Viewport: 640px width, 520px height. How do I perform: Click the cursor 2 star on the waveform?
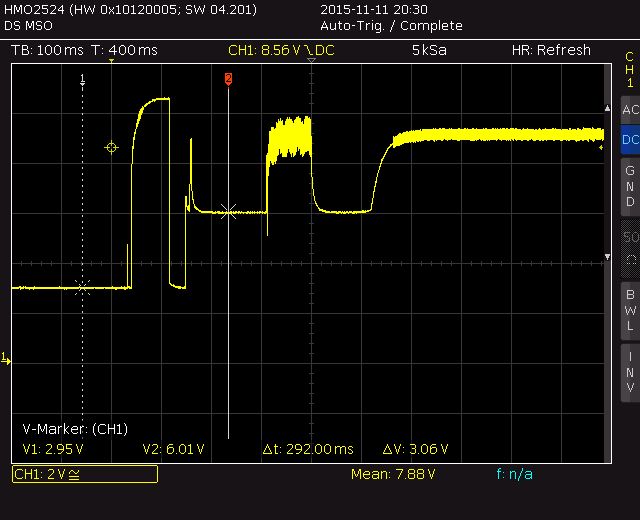click(x=228, y=212)
